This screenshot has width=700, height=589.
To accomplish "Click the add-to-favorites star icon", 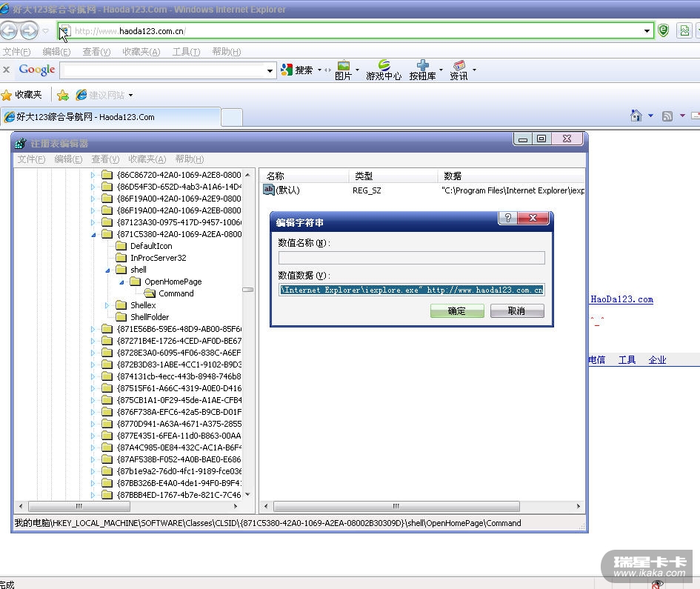I will [63, 95].
